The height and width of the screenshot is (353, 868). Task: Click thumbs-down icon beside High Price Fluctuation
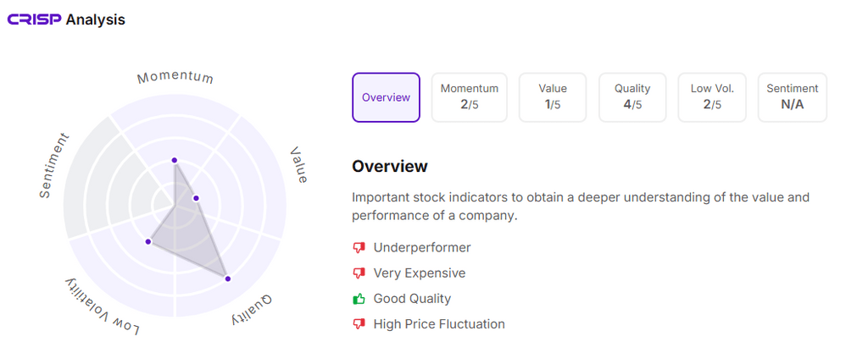point(359,324)
